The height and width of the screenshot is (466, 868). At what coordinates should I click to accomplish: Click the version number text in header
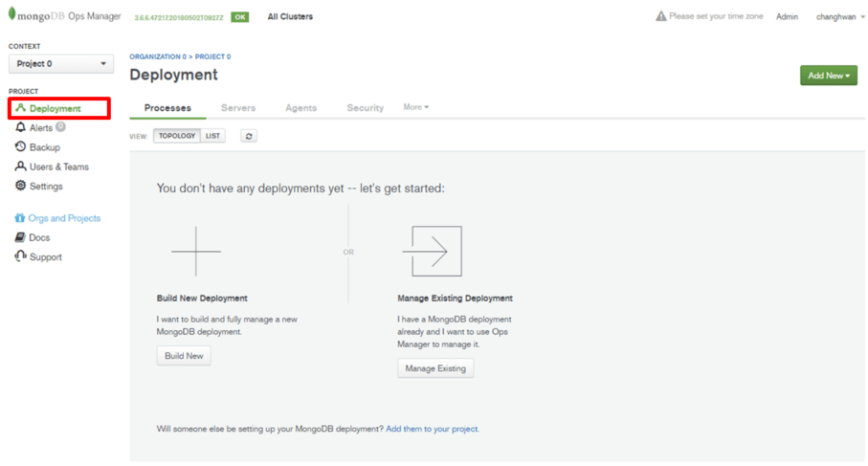179,18
